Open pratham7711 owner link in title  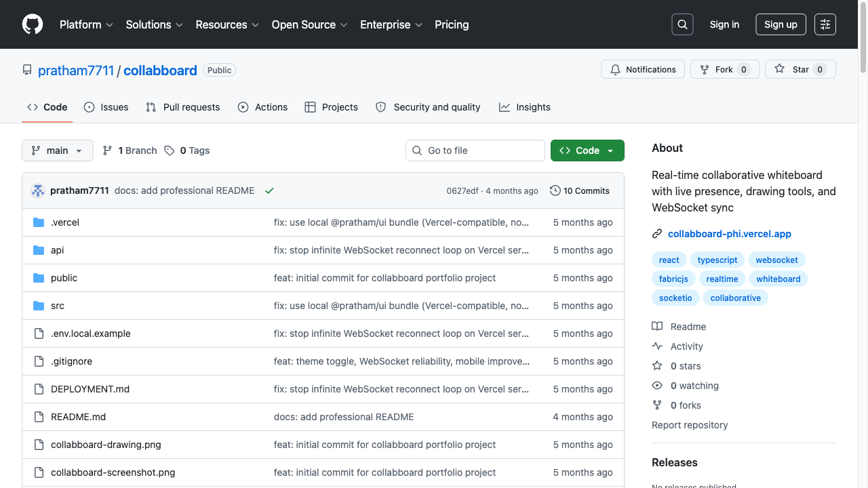point(76,70)
